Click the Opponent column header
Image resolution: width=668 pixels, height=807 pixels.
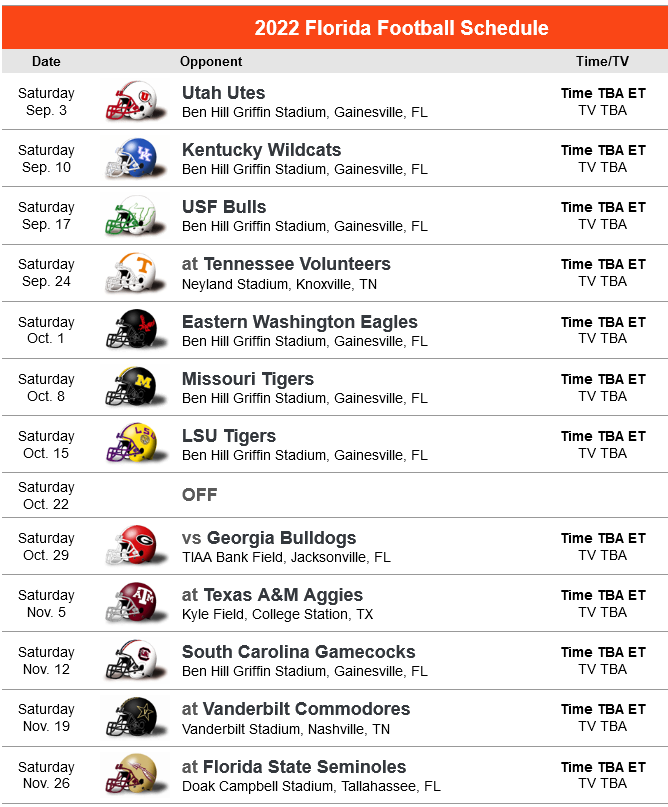pos(211,61)
